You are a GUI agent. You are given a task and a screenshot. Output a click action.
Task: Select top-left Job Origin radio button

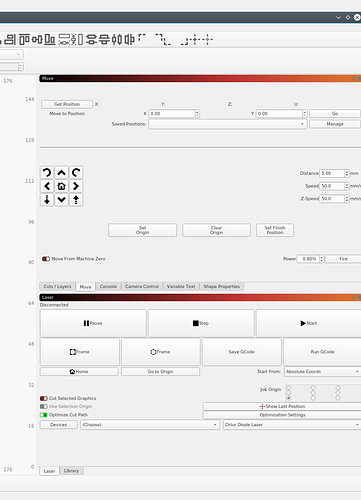[x=289, y=388]
